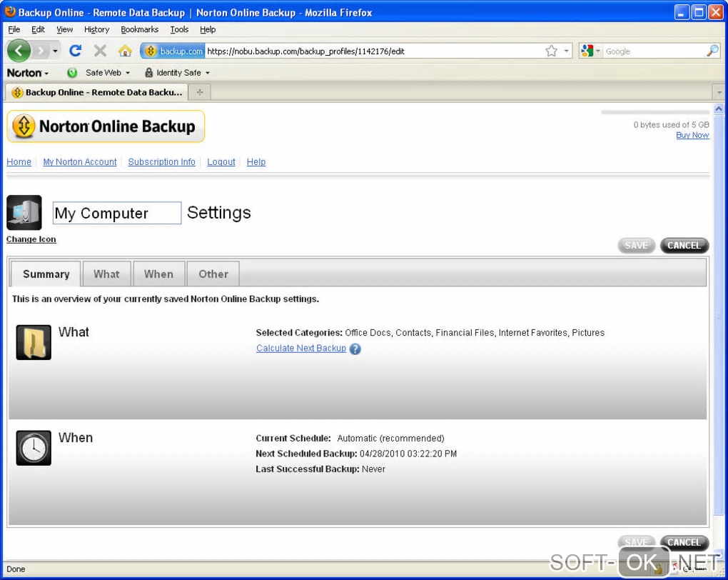Follow the Buy Now link
728x580 pixels.
point(692,135)
